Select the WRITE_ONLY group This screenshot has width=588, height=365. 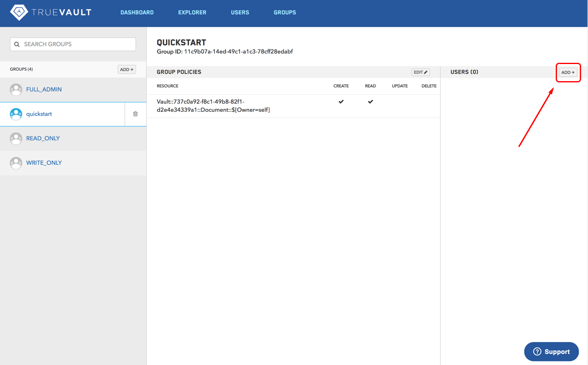click(73, 163)
